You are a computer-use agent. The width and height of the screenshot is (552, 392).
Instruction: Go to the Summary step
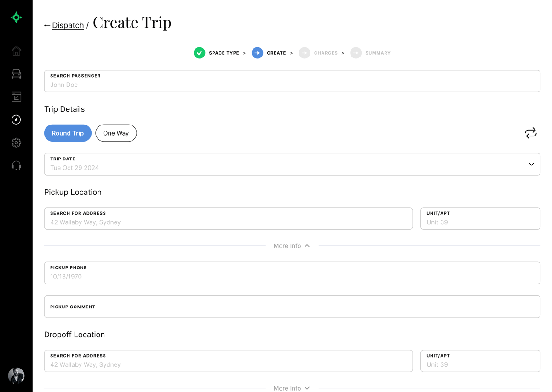point(370,53)
